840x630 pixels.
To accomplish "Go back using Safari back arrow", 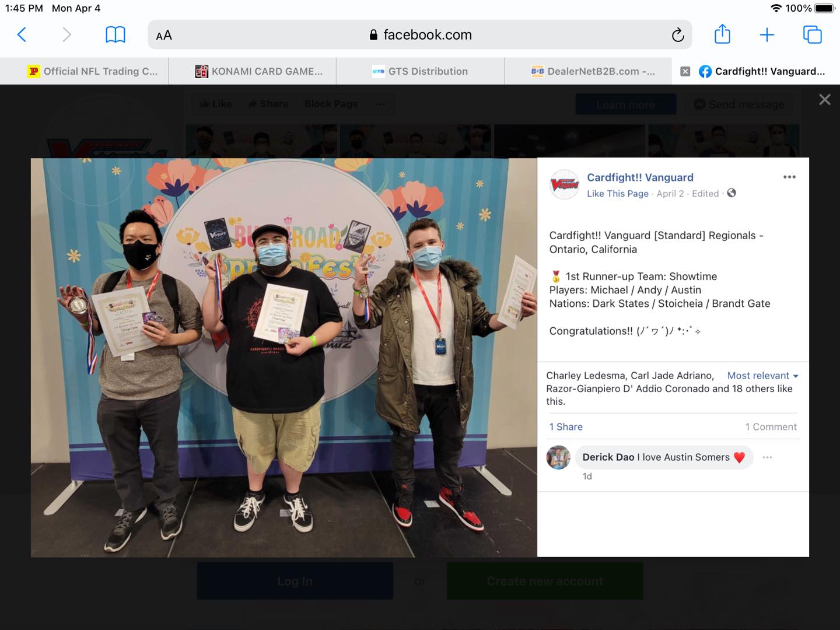I will 22,35.
